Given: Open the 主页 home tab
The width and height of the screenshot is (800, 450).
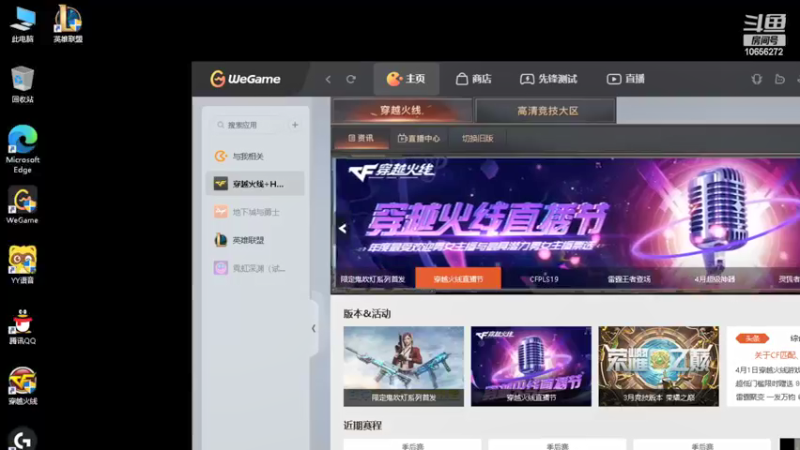Looking at the screenshot, I should click(406, 79).
